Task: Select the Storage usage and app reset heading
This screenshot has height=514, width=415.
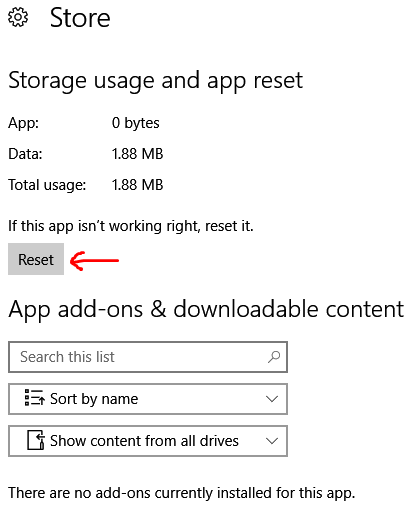Action: (x=155, y=81)
